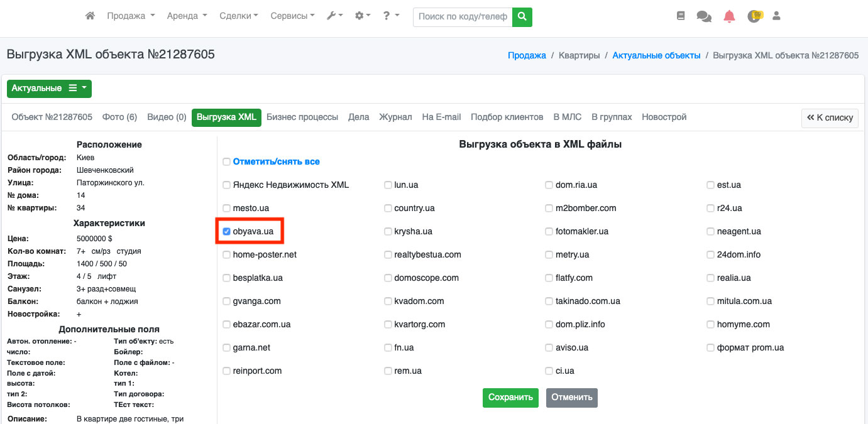The width and height of the screenshot is (868, 424).
Task: Open the book icon in top bar
Action: pyautogui.click(x=681, y=16)
